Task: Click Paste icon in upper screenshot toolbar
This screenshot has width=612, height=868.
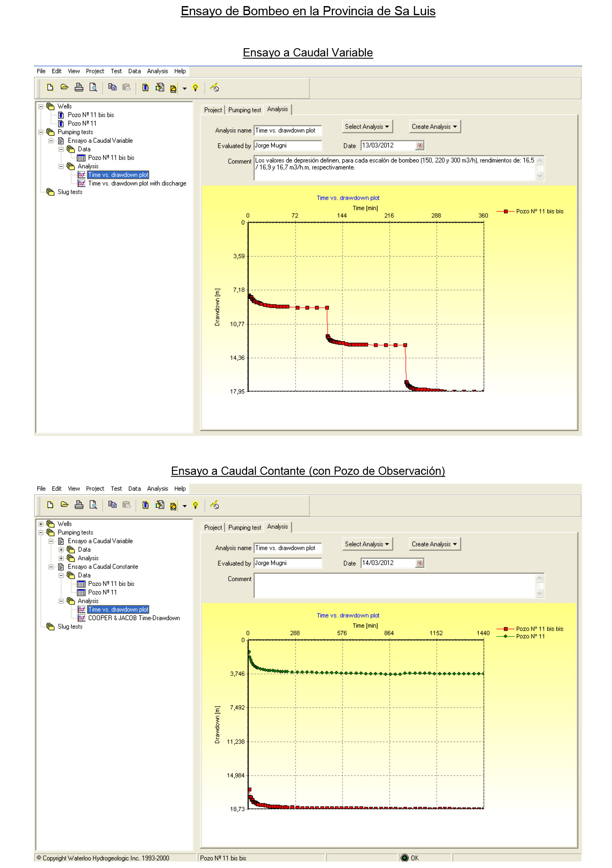Action: (126, 88)
